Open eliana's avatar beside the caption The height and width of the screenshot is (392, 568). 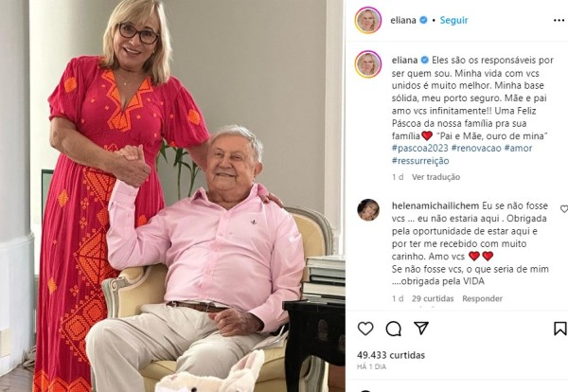tap(368, 64)
